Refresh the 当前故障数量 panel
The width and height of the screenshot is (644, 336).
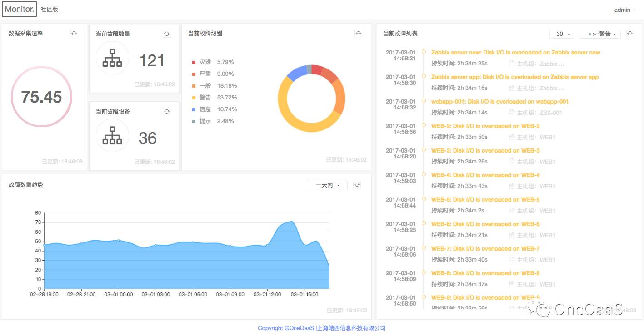(x=167, y=34)
